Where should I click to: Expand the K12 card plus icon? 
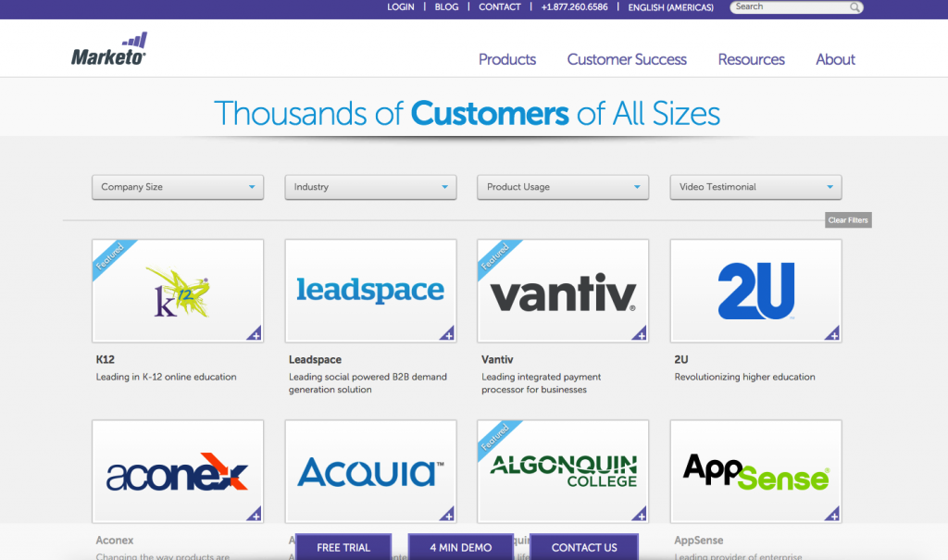tap(255, 334)
